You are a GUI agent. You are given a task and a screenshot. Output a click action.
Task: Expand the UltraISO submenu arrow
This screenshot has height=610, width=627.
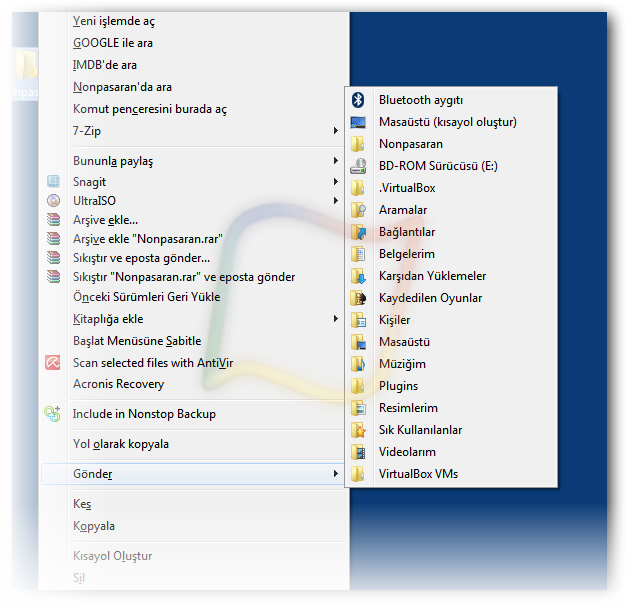coord(336,200)
